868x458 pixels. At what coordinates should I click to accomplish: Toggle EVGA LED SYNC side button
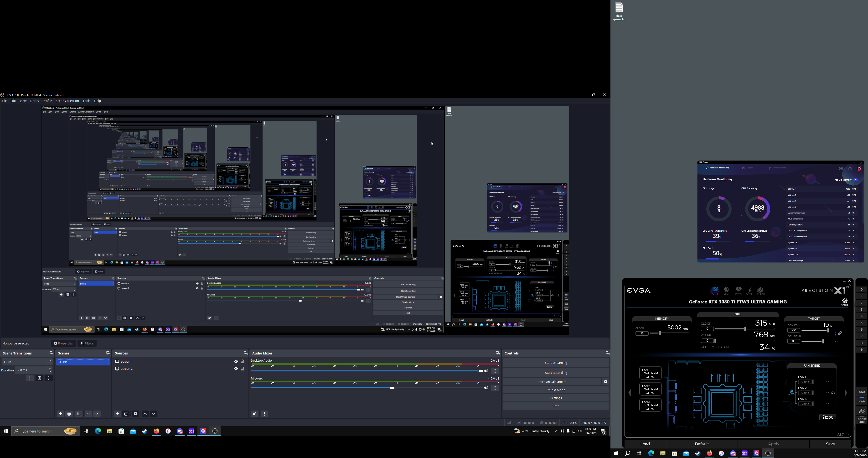click(862, 411)
